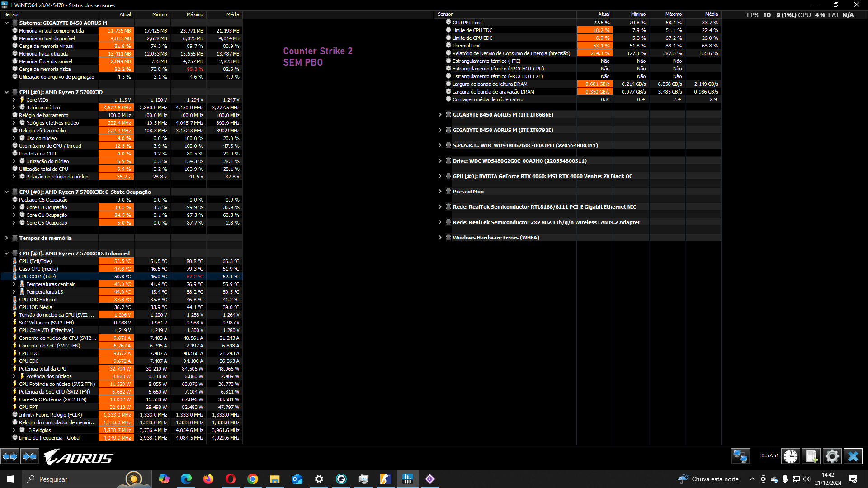Start logging with the sheet-plus icon
868x488 pixels.
(x=811, y=456)
